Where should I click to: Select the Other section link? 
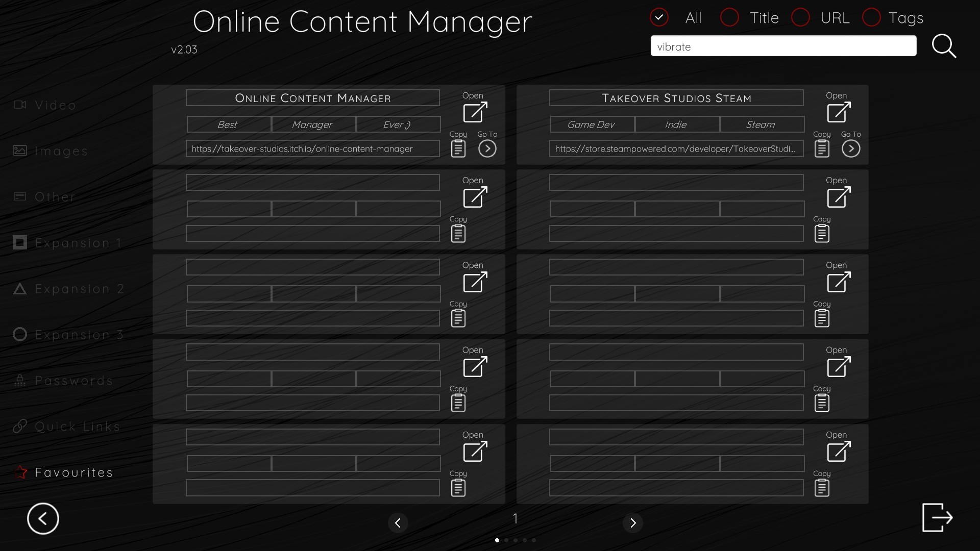(54, 196)
